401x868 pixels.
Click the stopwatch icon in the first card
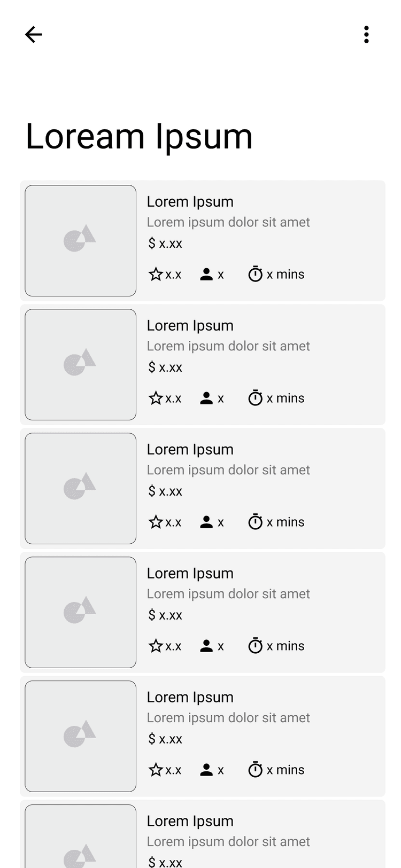pos(256,275)
